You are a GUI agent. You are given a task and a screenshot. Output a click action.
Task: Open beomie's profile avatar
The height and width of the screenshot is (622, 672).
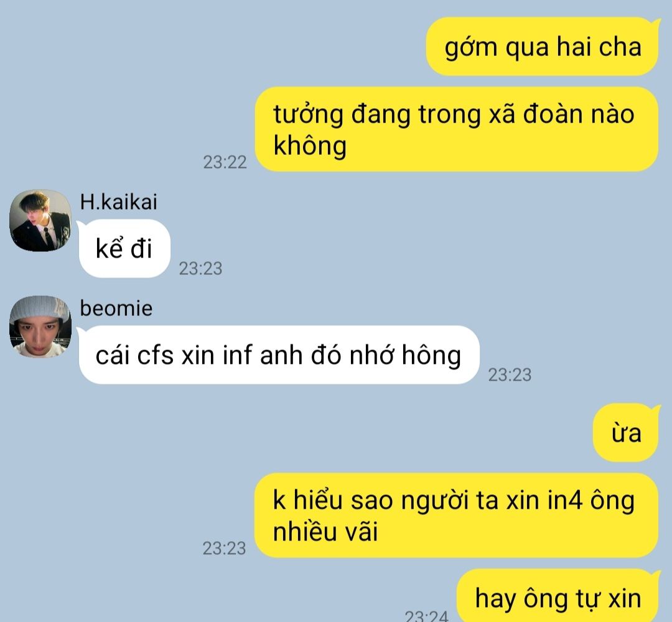click(x=40, y=327)
